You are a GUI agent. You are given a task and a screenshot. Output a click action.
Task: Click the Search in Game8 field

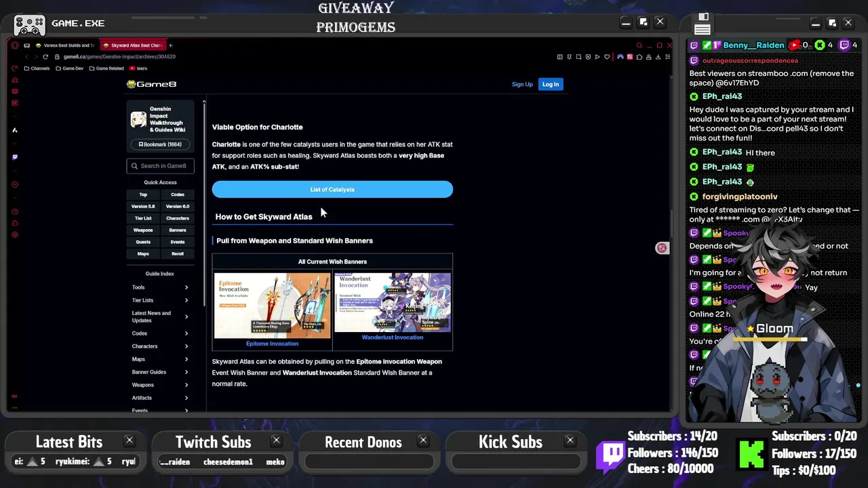[160, 165]
